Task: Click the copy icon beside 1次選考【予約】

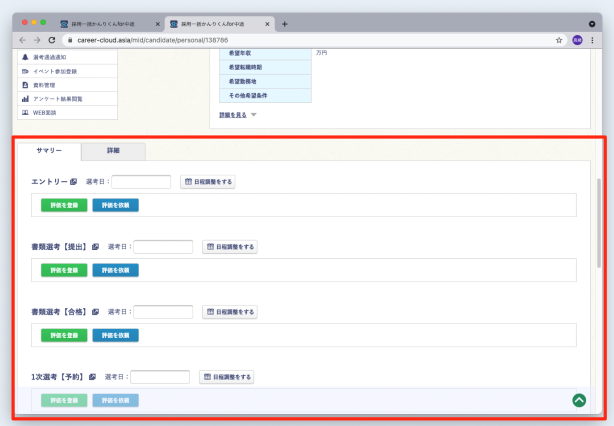Action: point(92,377)
